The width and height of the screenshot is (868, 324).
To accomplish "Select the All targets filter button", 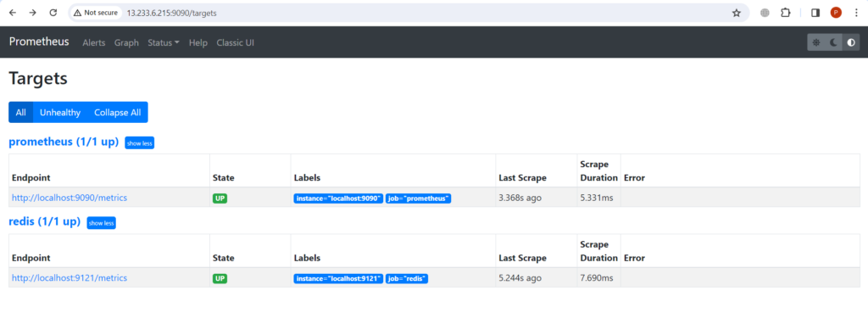I will click(x=21, y=113).
